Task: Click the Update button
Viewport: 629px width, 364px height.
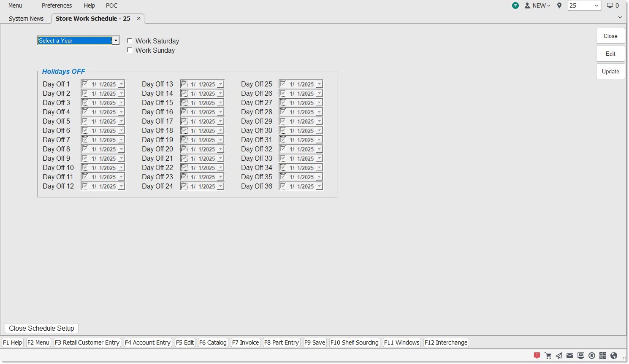Action: point(610,71)
